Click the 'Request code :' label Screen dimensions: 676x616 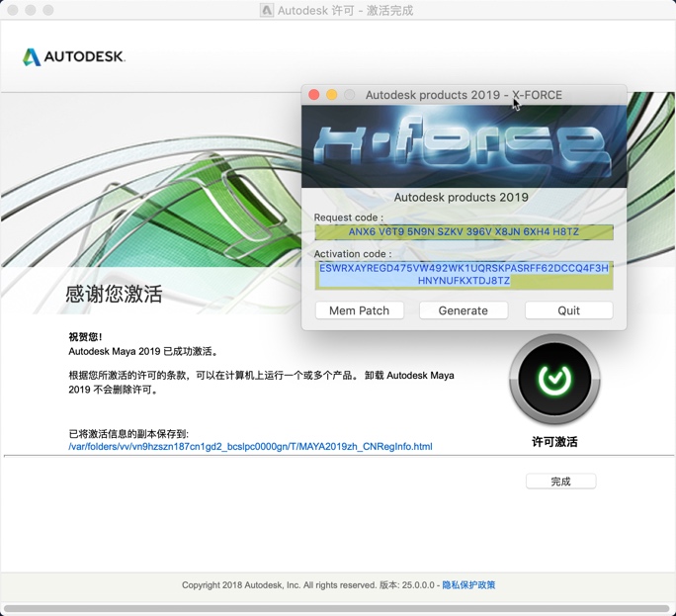[x=348, y=218]
